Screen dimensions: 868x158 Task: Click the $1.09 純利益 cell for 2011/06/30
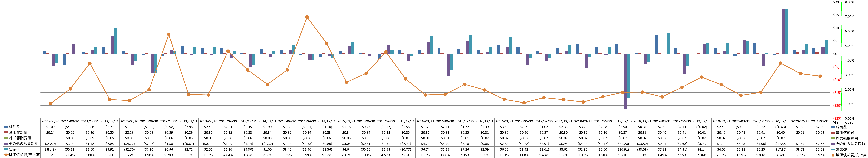(50, 127)
